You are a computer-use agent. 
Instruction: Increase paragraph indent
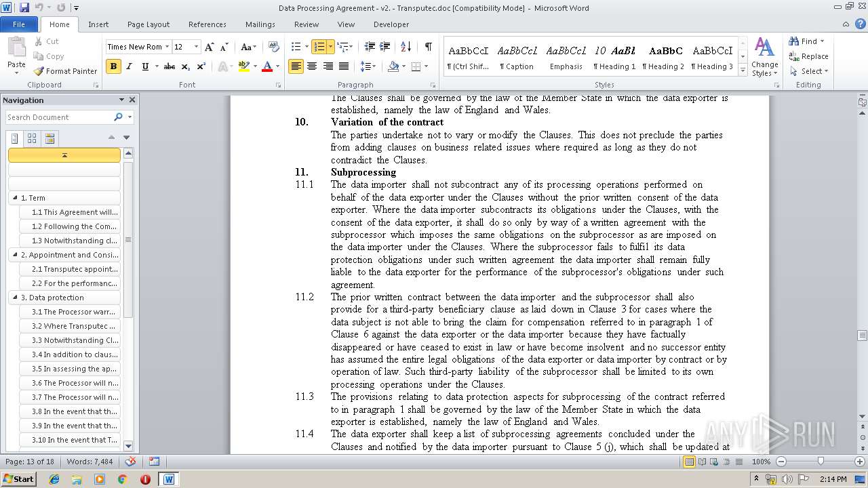385,47
